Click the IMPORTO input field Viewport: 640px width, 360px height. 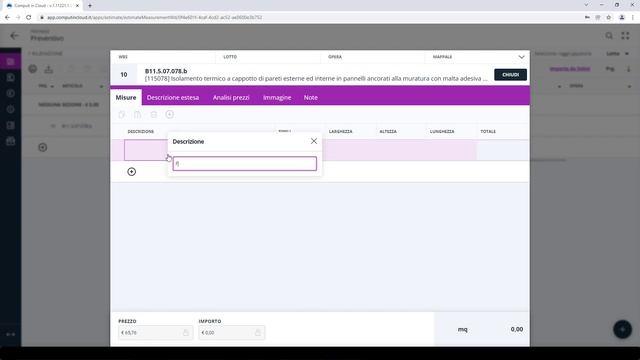[x=231, y=333]
